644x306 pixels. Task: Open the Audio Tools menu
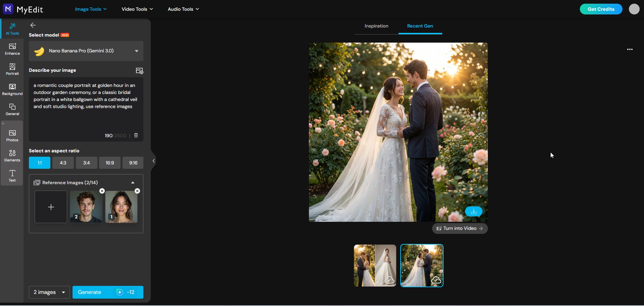[x=183, y=9]
